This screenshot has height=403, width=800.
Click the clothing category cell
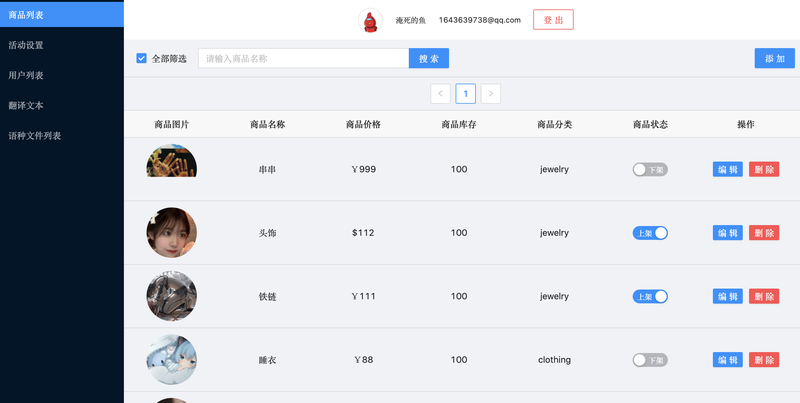[555, 360]
